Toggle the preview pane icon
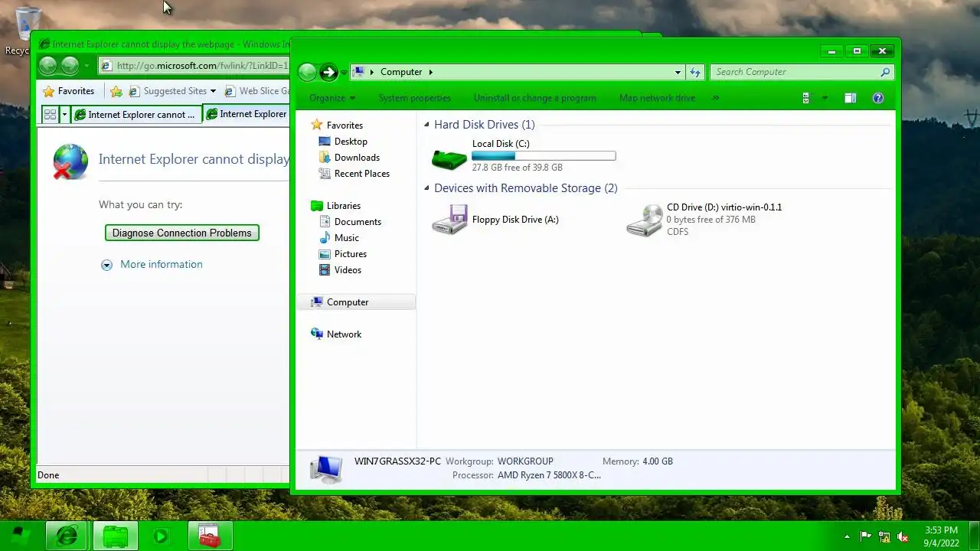 [850, 98]
